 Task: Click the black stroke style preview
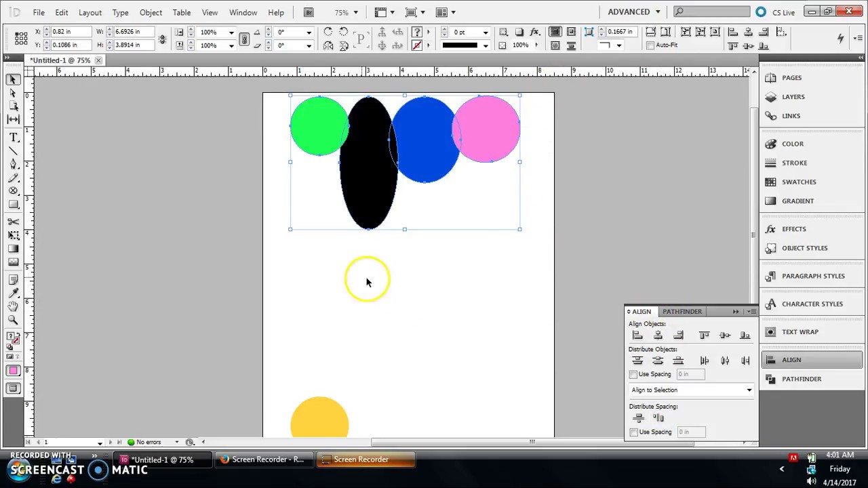[x=460, y=45]
